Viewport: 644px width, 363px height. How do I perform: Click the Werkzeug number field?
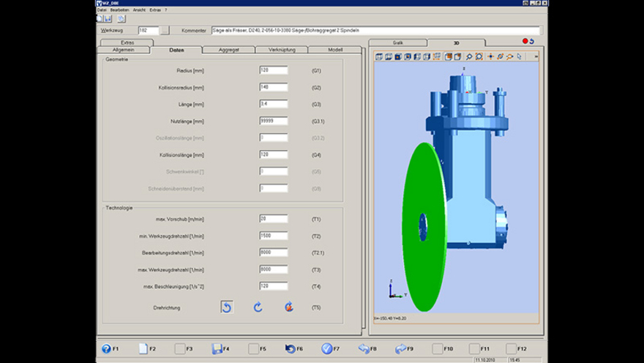pos(149,31)
